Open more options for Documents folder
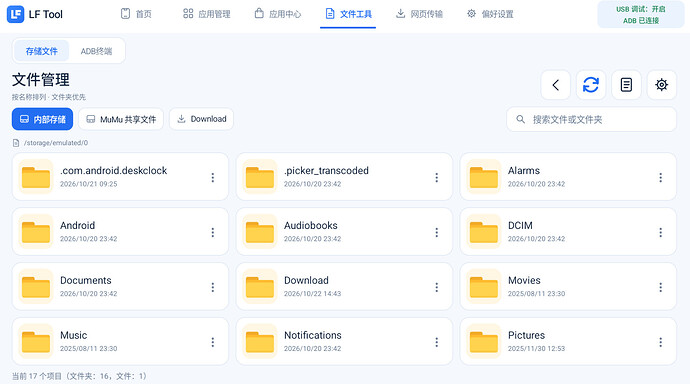 [x=213, y=287]
